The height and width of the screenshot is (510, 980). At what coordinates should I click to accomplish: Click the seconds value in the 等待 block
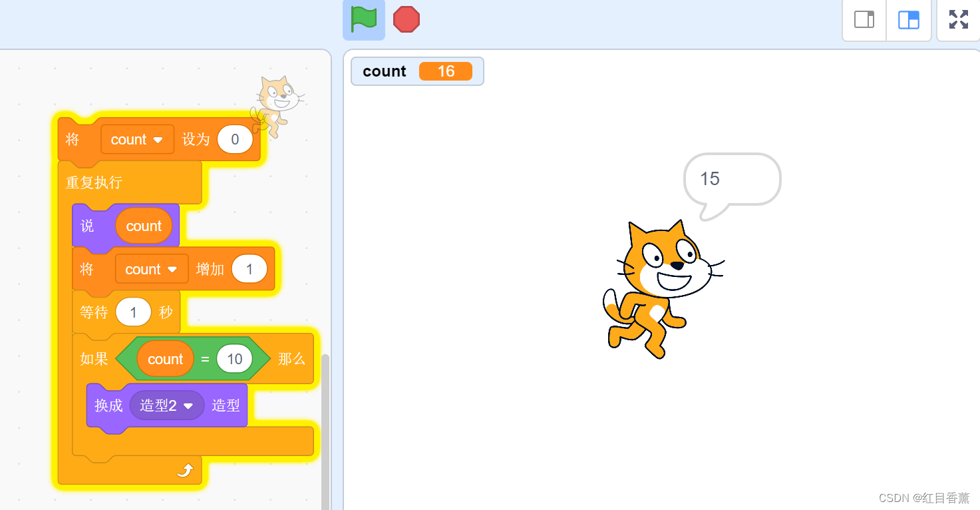click(133, 312)
